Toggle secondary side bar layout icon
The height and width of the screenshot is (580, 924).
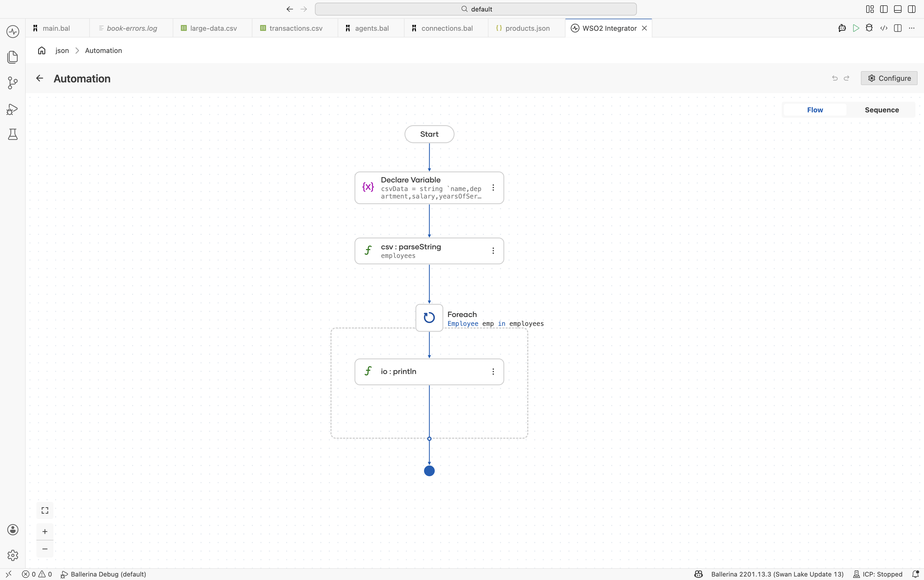[912, 9]
